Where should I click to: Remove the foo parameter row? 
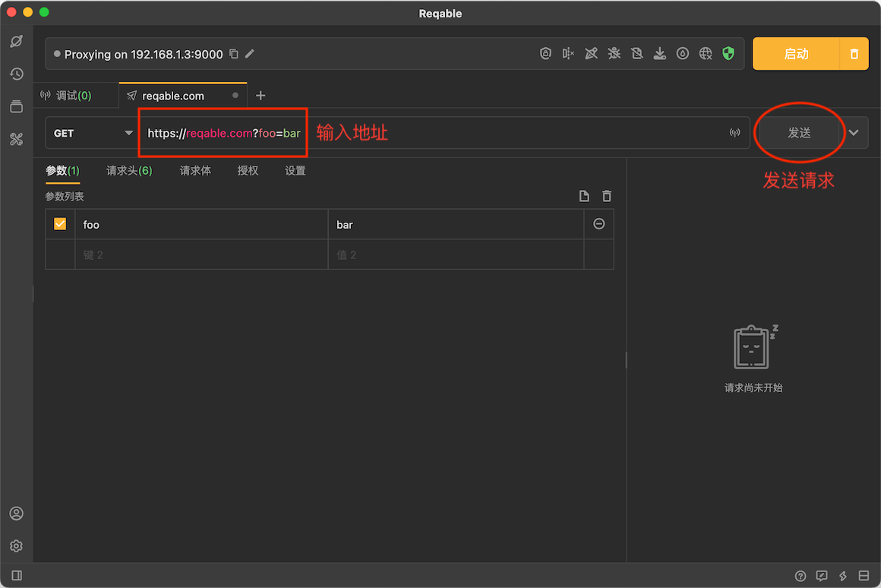pyautogui.click(x=599, y=224)
